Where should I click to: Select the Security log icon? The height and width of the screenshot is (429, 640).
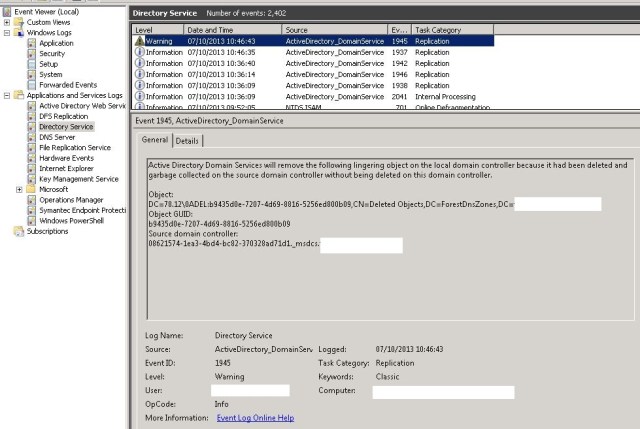click(31, 54)
